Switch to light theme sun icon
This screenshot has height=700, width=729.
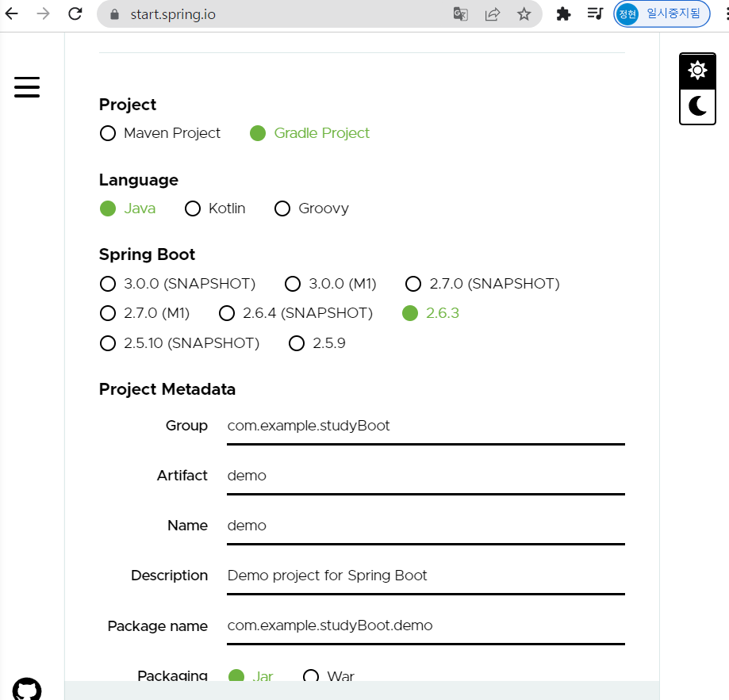[x=697, y=71]
